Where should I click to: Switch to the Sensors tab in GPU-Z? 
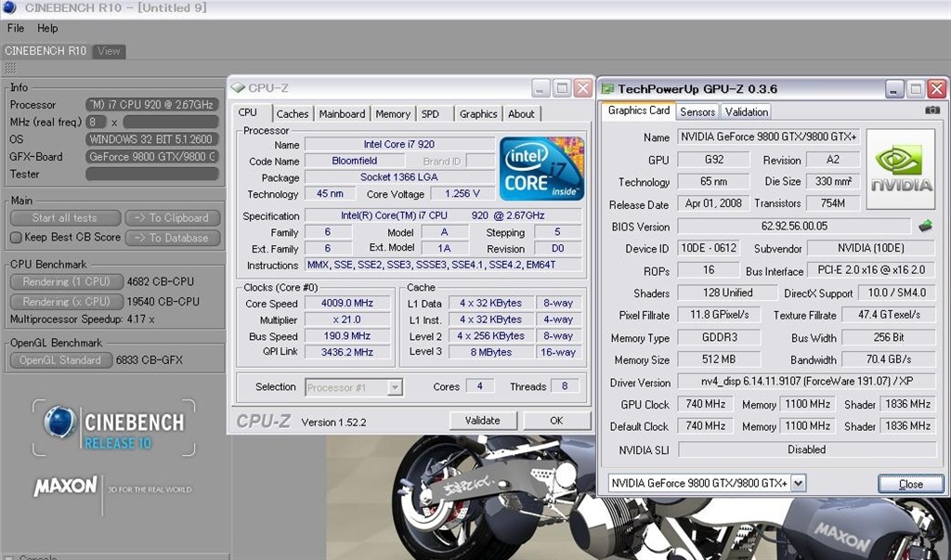(697, 111)
